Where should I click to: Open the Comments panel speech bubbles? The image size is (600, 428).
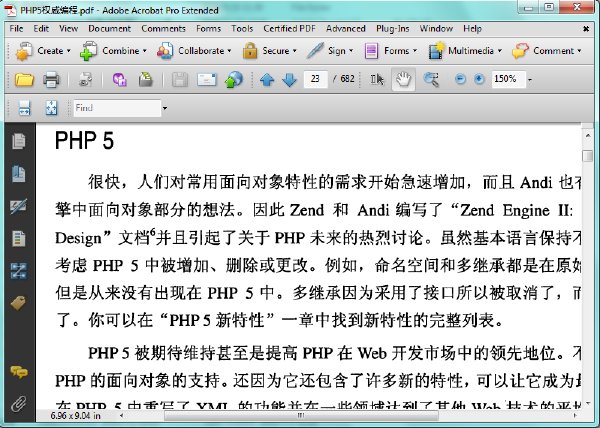[19, 371]
